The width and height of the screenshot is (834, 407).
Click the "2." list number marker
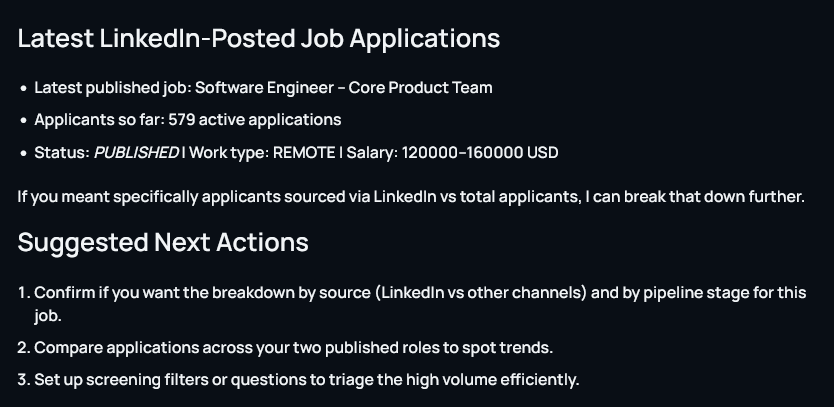coord(24,348)
